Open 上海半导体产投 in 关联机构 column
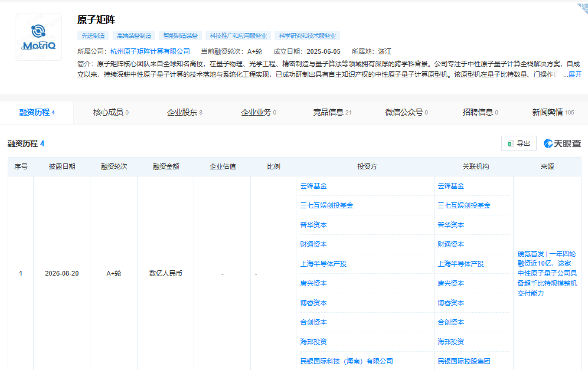 [x=460, y=264]
